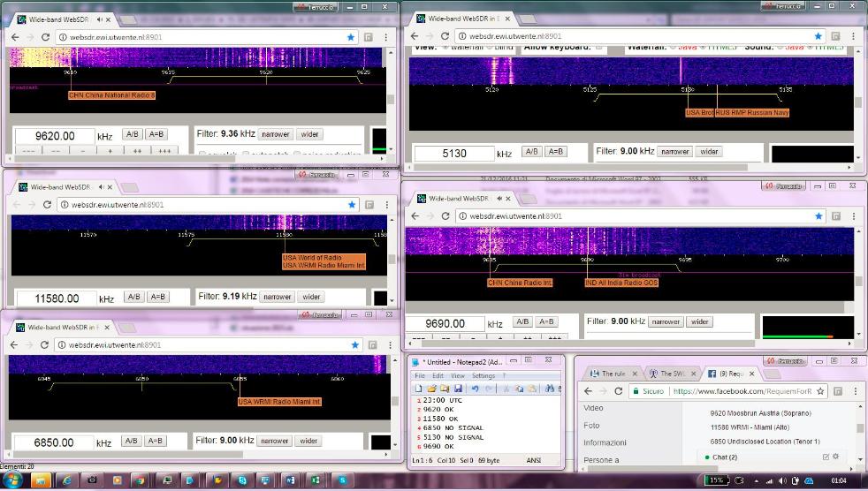
Task: Click Find binoculars icon in Notepad2
Action: 549,389
